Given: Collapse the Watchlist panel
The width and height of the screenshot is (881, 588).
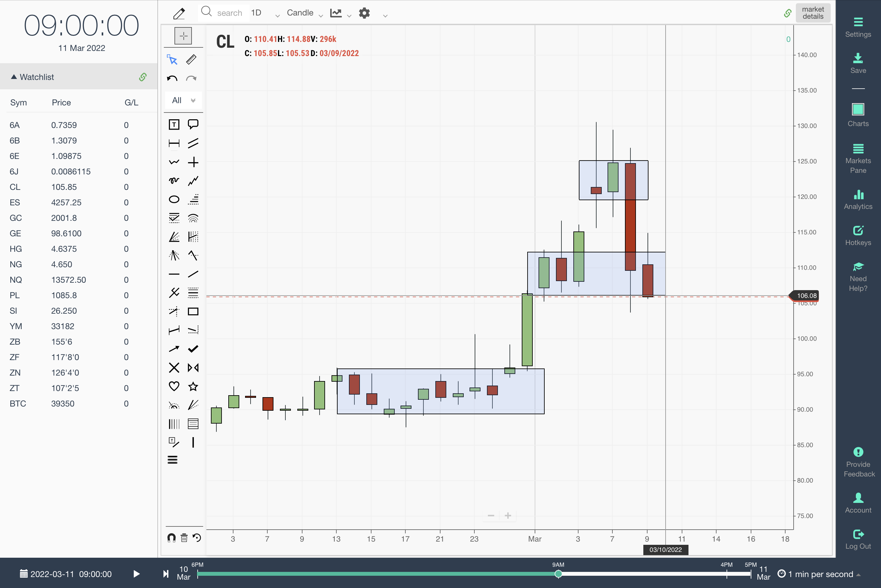Looking at the screenshot, I should pos(14,77).
